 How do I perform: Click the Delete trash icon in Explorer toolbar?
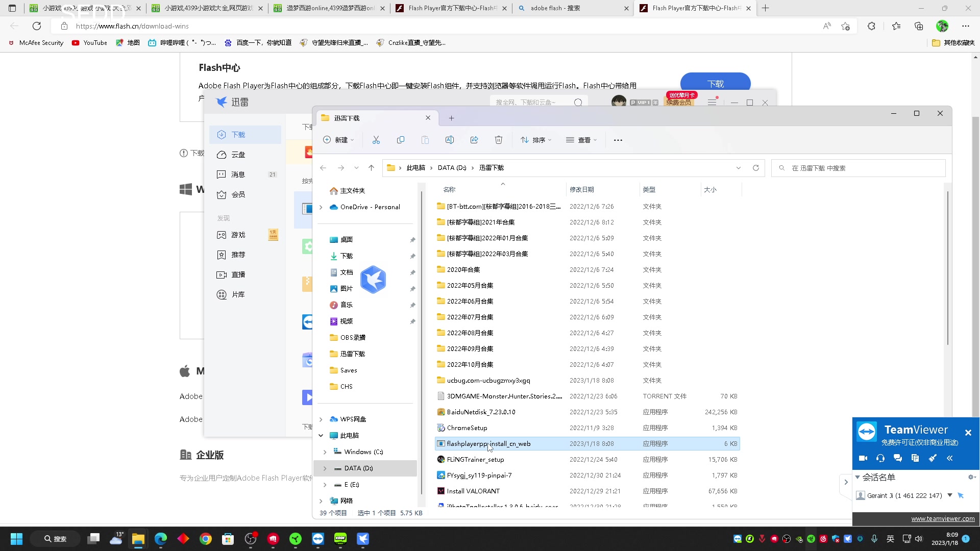point(499,140)
